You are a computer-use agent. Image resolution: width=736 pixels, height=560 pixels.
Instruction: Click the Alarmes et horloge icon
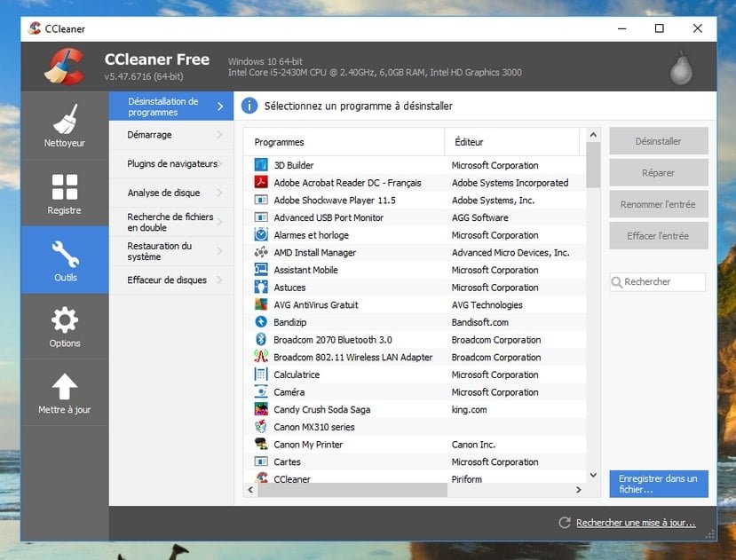[261, 234]
